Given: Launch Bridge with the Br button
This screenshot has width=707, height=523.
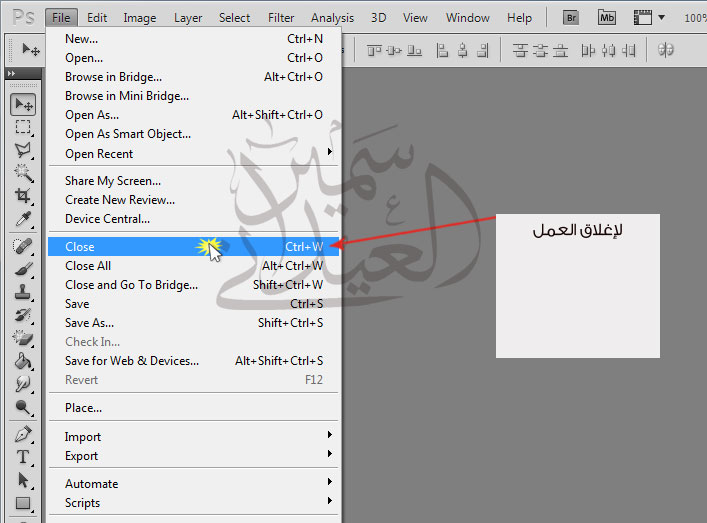Looking at the screenshot, I should click(x=571, y=18).
